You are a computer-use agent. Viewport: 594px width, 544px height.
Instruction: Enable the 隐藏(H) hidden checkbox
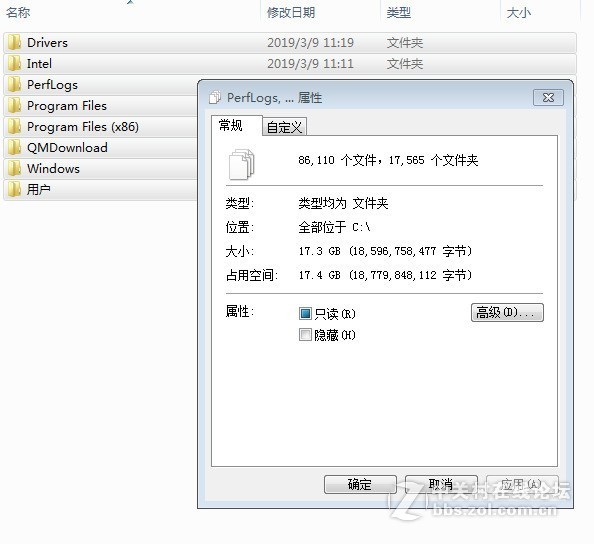point(305,335)
